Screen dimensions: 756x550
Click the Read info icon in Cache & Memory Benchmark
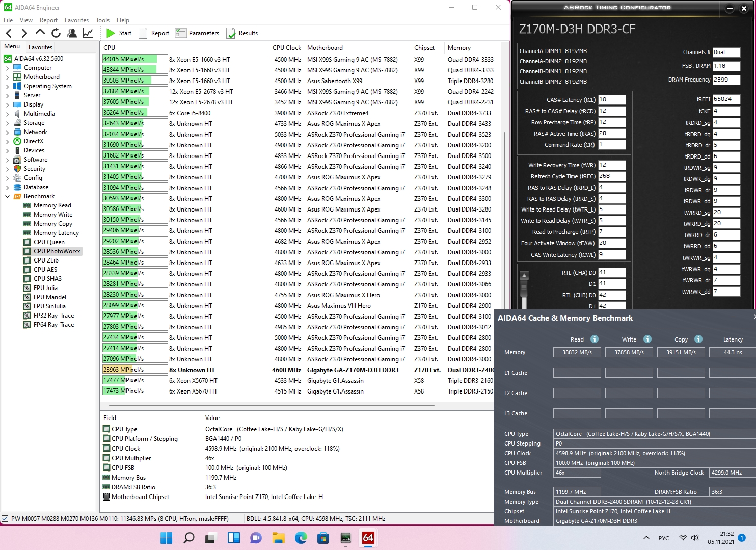595,339
